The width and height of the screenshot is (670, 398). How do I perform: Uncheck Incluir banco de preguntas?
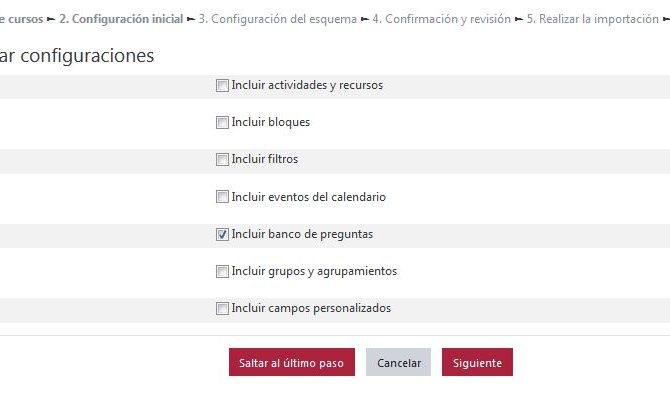[222, 234]
